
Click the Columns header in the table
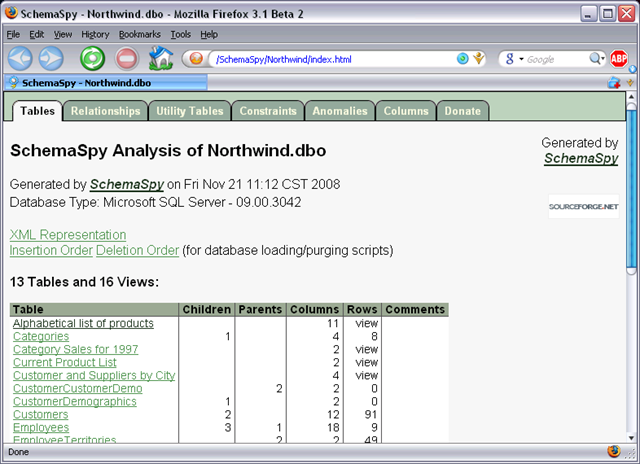pos(315,310)
